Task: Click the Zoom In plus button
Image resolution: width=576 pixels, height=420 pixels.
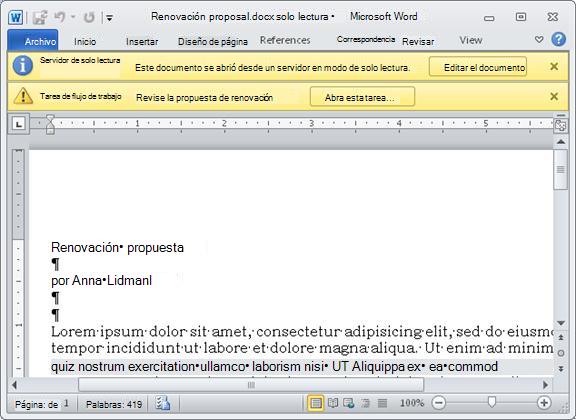Action: click(x=544, y=403)
